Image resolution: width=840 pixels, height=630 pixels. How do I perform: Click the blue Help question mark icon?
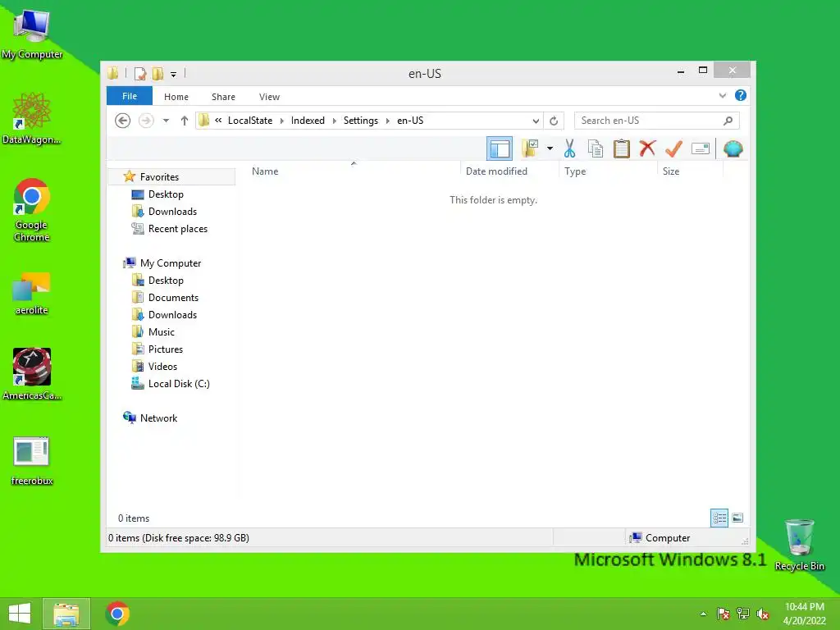pyautogui.click(x=741, y=95)
